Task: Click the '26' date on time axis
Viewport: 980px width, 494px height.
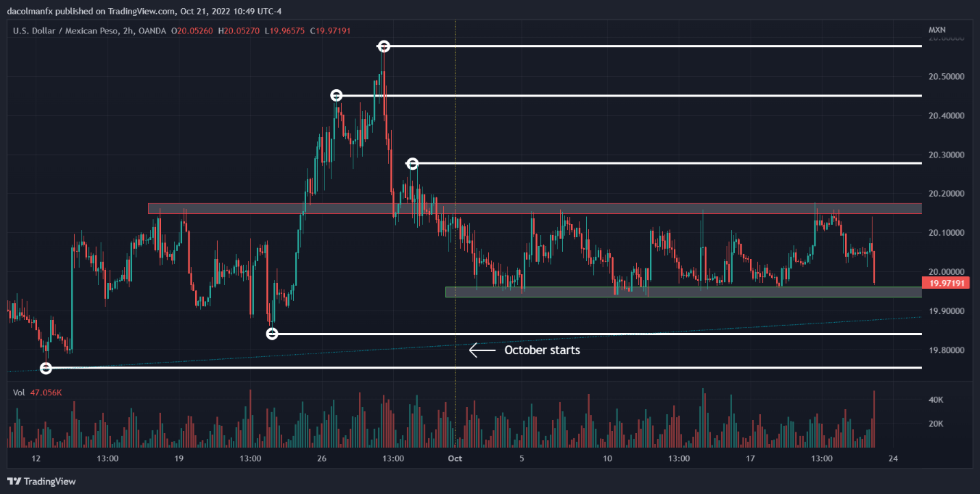Action: click(x=322, y=458)
